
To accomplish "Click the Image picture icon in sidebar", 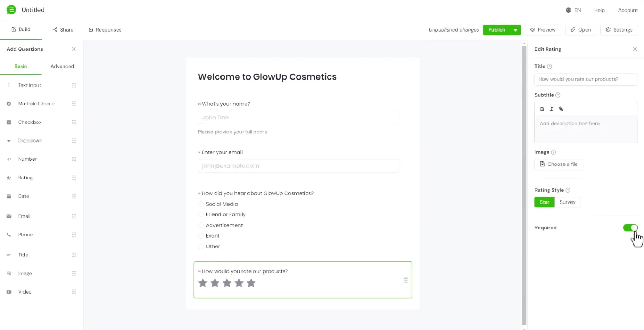I will (9, 273).
